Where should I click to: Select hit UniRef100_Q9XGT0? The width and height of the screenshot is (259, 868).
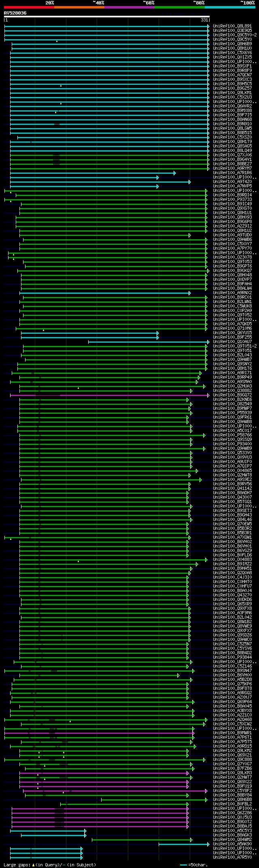[232, 208]
